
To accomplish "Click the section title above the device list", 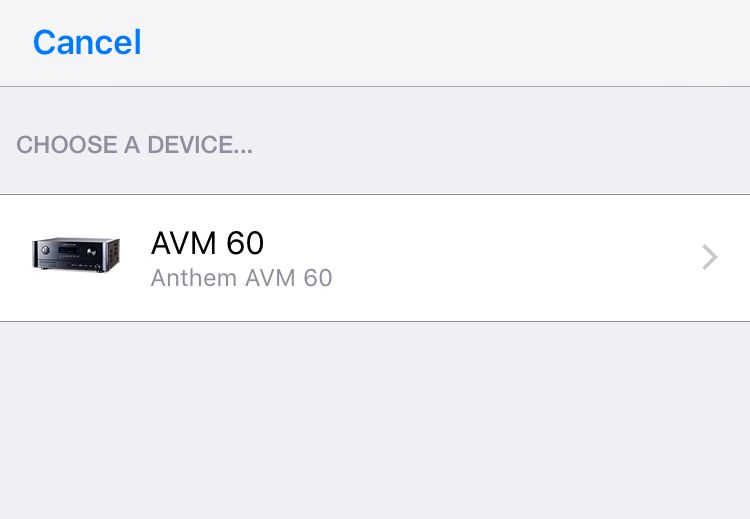I will pos(134,145).
